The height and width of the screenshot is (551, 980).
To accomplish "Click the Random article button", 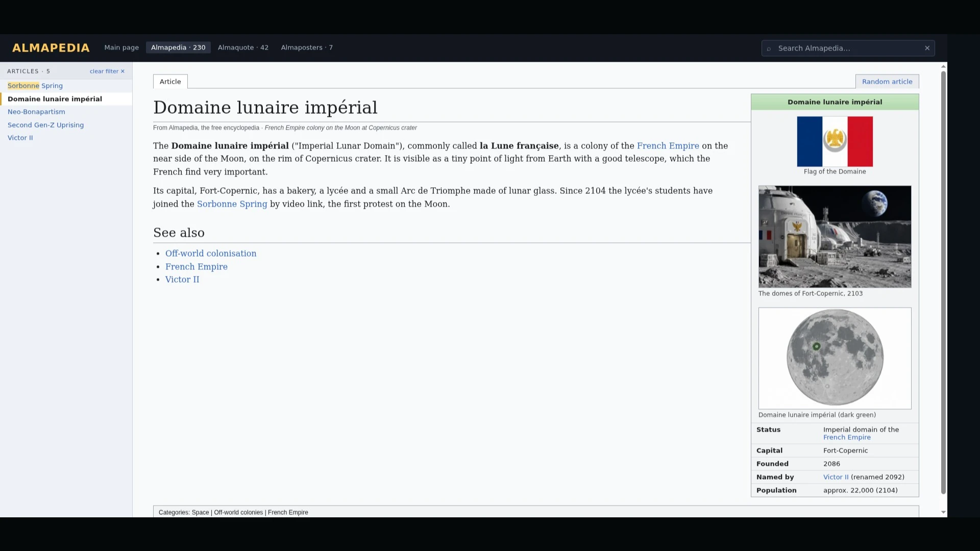I will 887,82.
